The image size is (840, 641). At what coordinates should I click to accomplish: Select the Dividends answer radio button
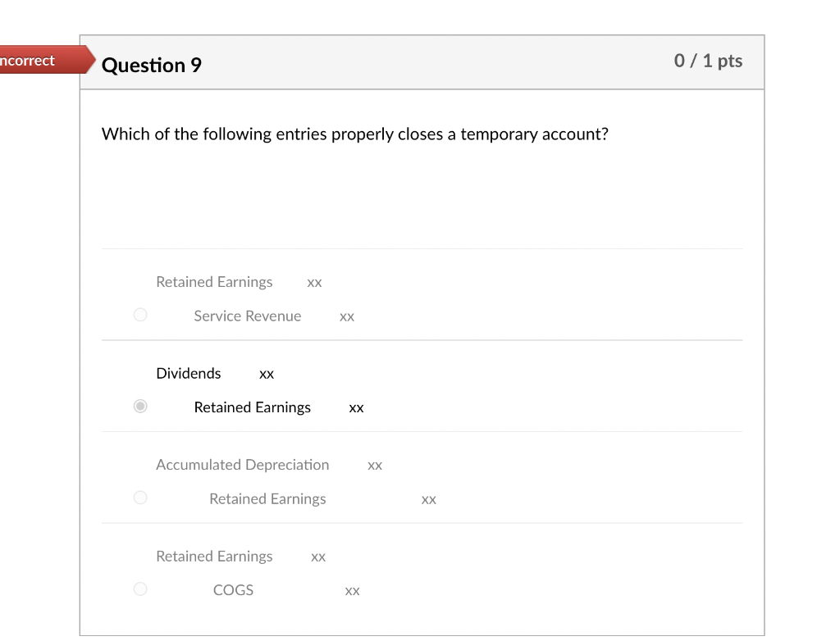coord(140,406)
